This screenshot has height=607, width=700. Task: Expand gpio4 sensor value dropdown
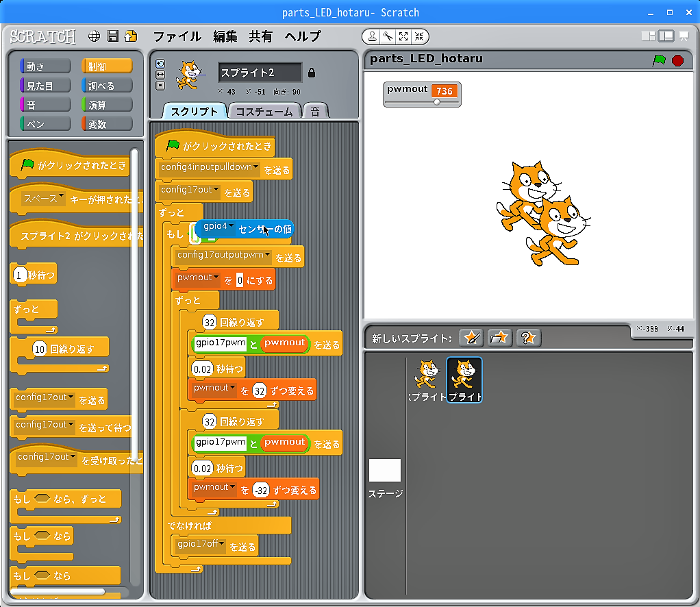tap(232, 226)
